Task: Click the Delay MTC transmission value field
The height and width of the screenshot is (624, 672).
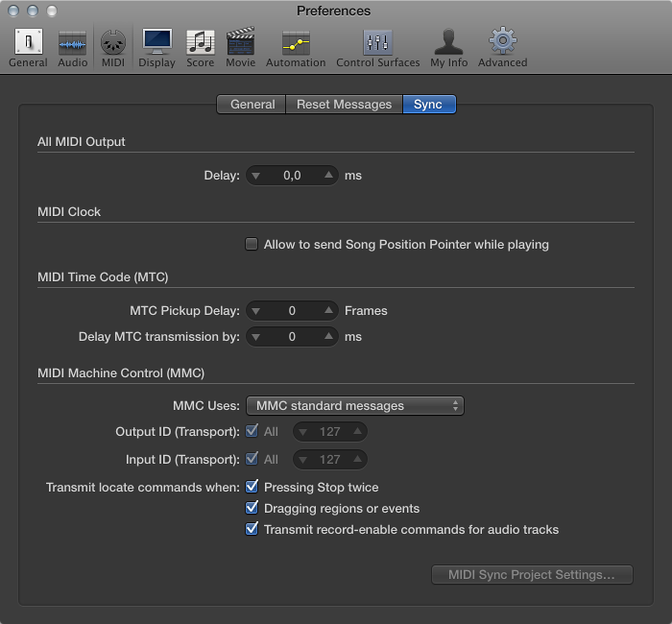Action: click(292, 337)
